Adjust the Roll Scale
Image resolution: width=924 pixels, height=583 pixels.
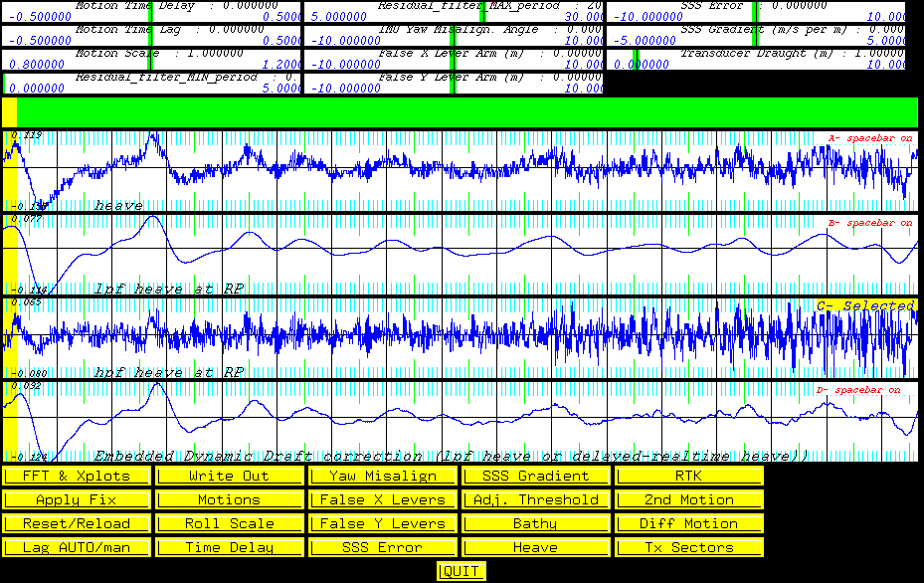point(228,523)
